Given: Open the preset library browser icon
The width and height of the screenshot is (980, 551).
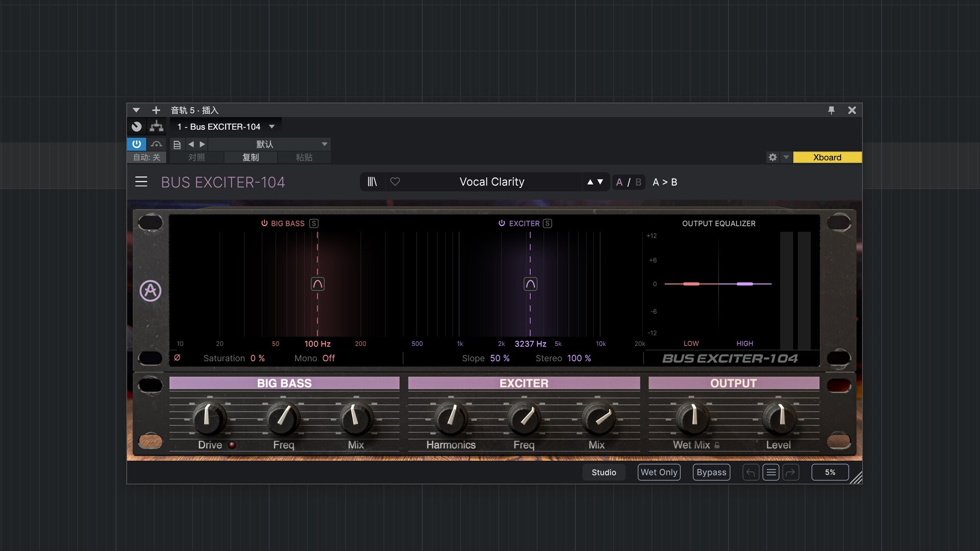Looking at the screenshot, I should click(372, 182).
